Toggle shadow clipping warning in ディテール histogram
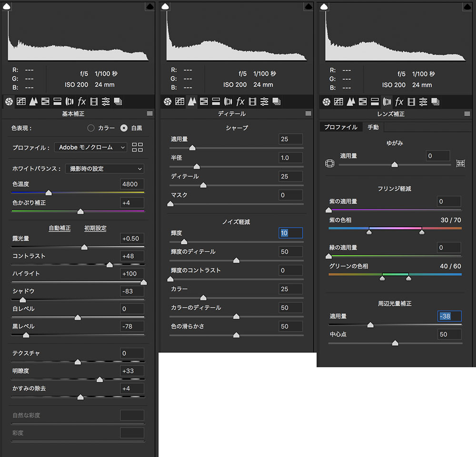 [165, 6]
